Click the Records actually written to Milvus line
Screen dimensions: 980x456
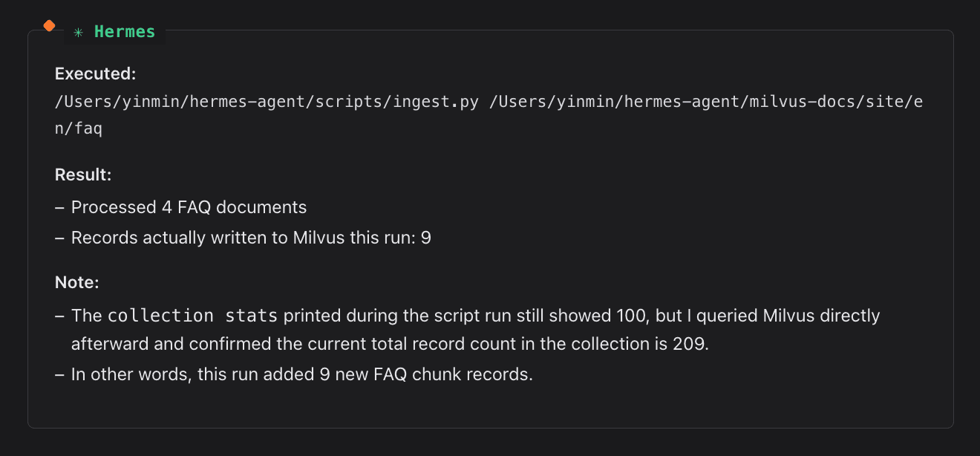[251, 238]
